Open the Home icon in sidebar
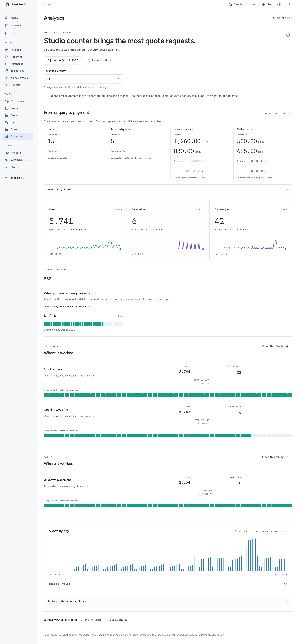The width and height of the screenshot is (298, 644). [x=7, y=18]
